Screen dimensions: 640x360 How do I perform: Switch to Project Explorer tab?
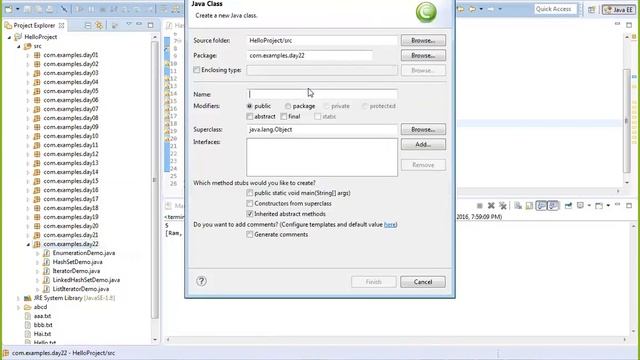point(34,25)
